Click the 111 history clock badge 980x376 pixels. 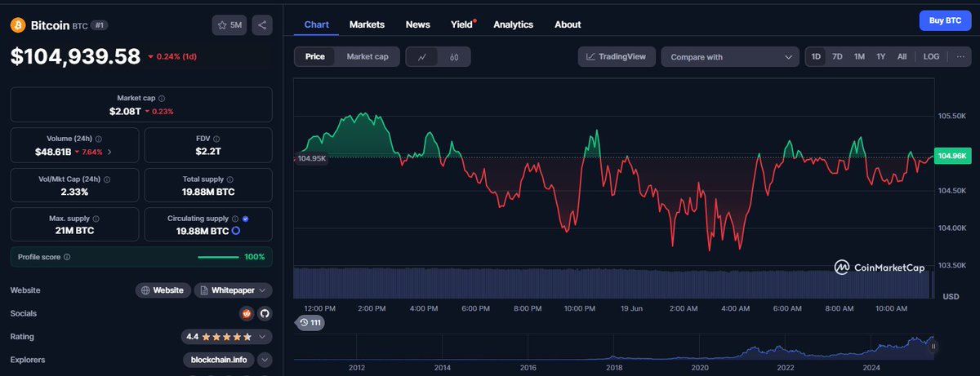310,323
